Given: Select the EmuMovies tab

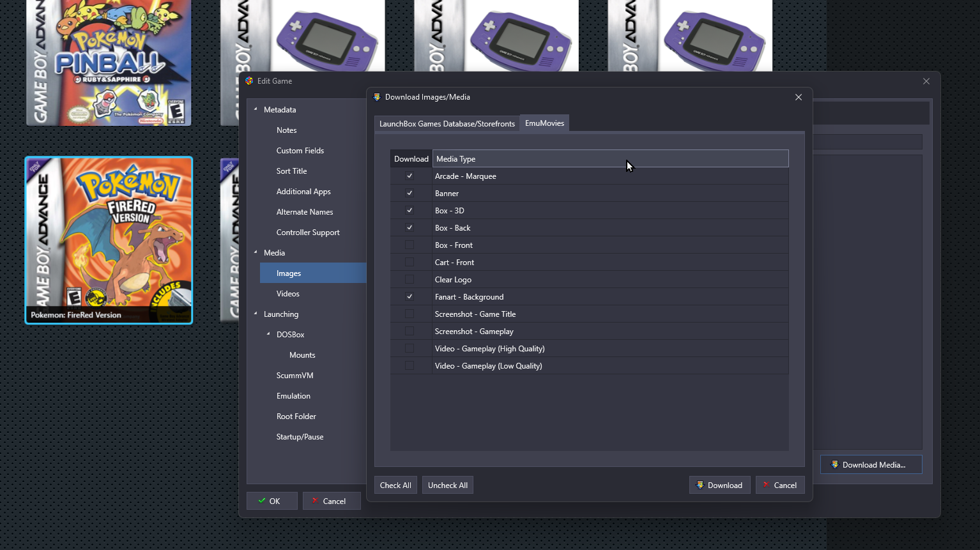Looking at the screenshot, I should tap(544, 123).
